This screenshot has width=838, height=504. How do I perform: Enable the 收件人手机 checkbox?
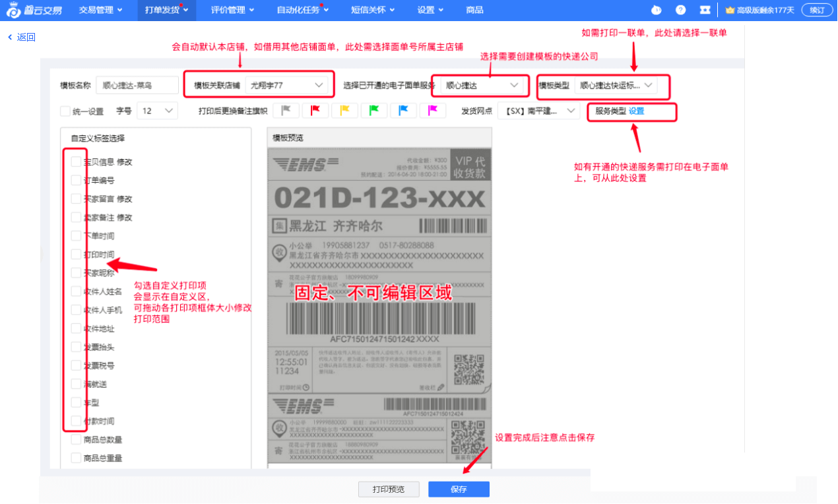tap(76, 309)
